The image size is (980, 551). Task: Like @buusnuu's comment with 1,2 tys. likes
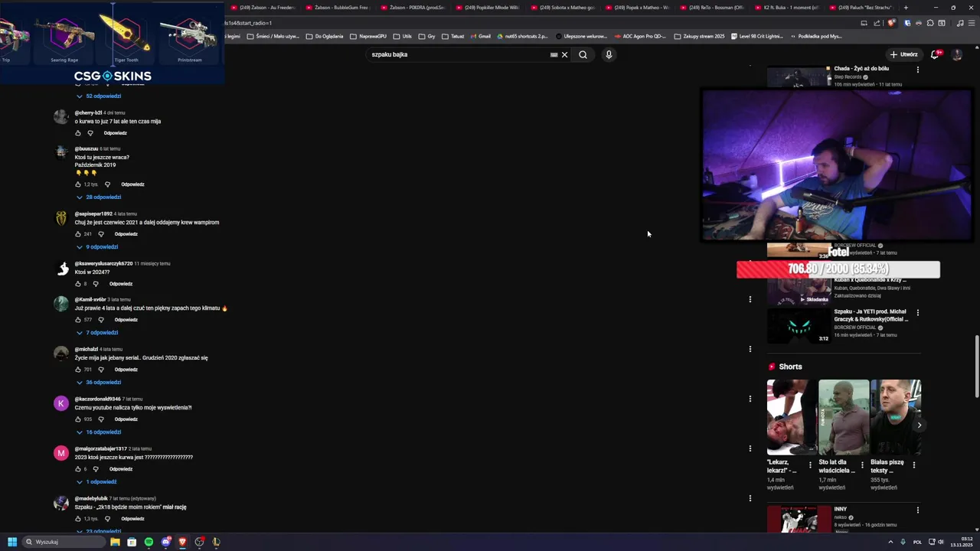[x=78, y=184]
